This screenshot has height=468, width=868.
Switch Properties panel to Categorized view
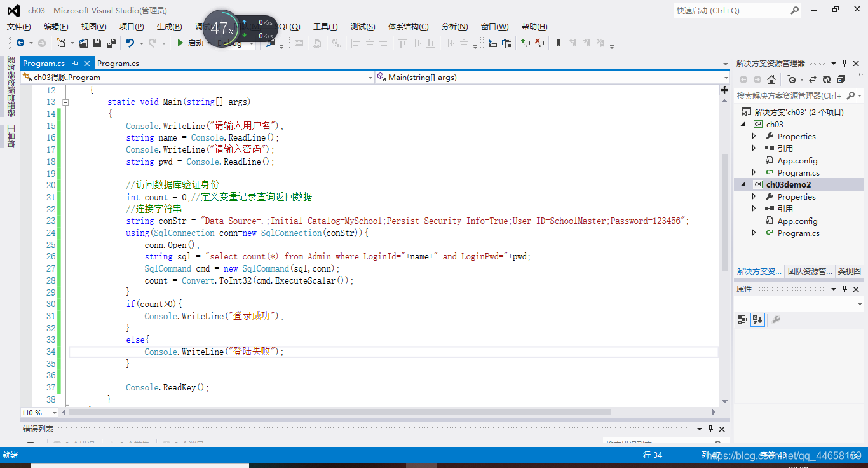coord(743,319)
